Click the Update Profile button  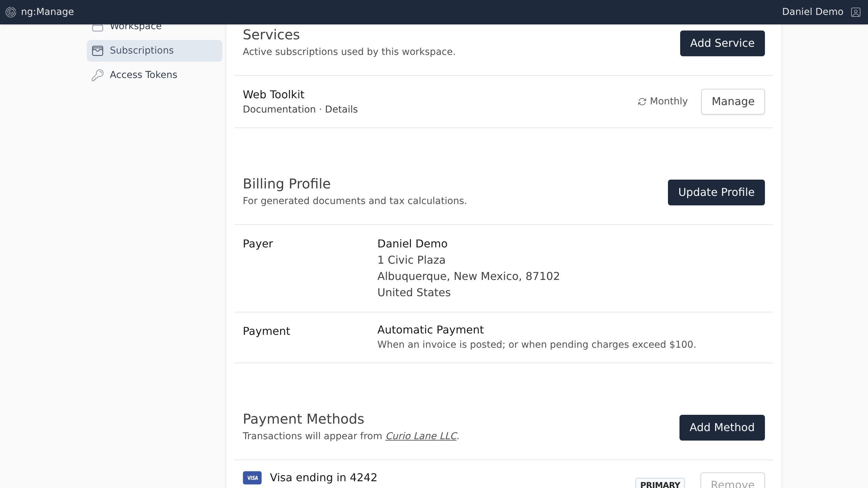tap(716, 192)
